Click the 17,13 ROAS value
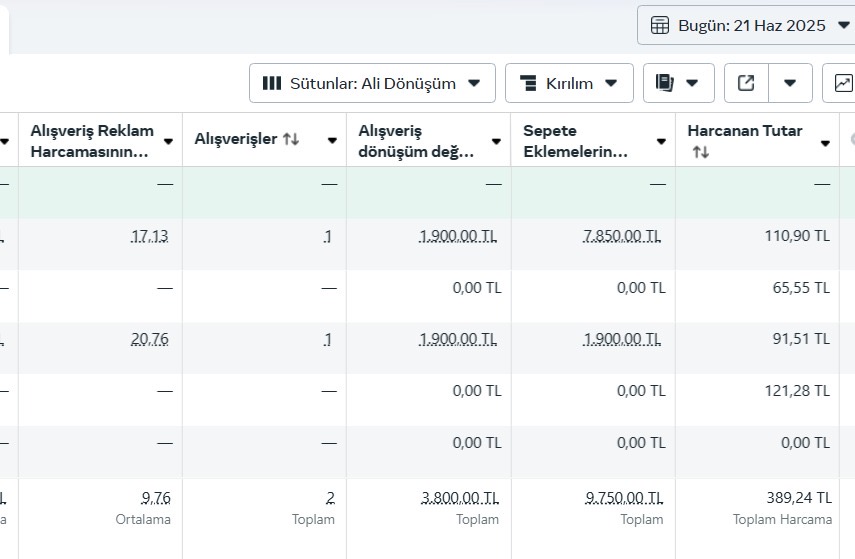Image resolution: width=855 pixels, height=559 pixels. pyautogui.click(x=149, y=236)
